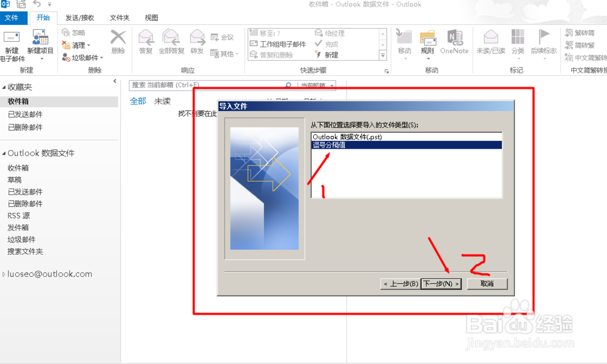
Task: Switch to the Send/Receive (发送/接收) tab
Action: [x=80, y=18]
